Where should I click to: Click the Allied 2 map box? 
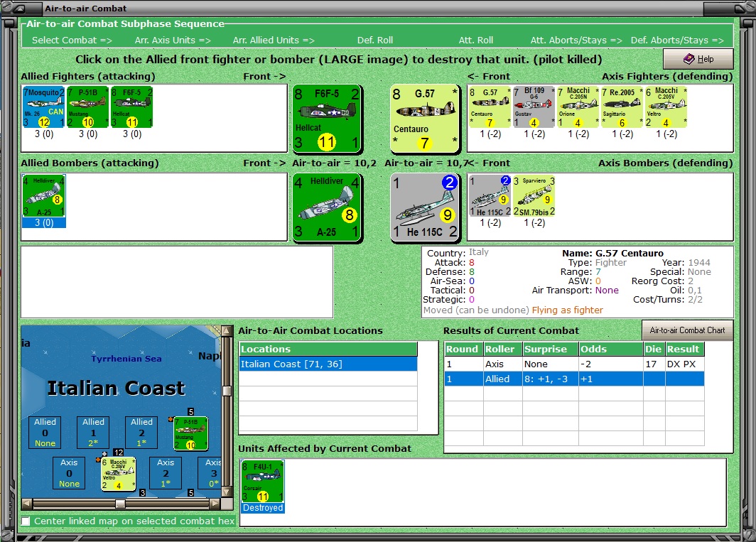(x=141, y=433)
